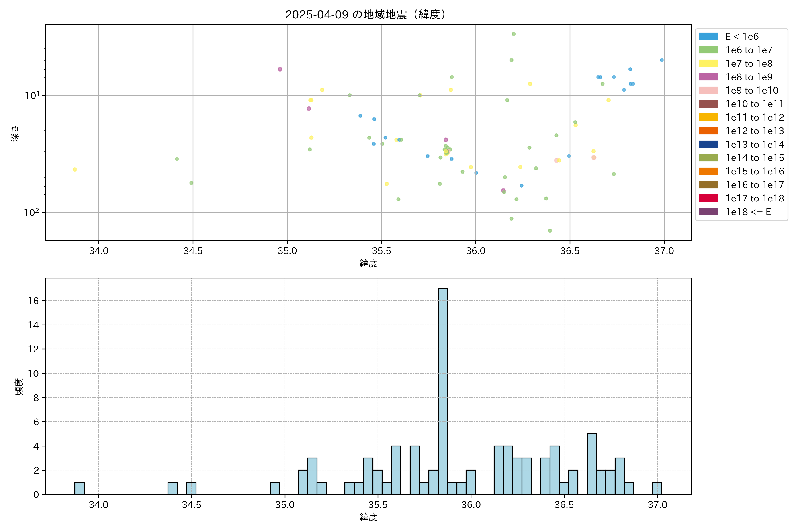Click the '1e11 to 1e12' legend label text
The width and height of the screenshot is (798, 532).
(755, 117)
